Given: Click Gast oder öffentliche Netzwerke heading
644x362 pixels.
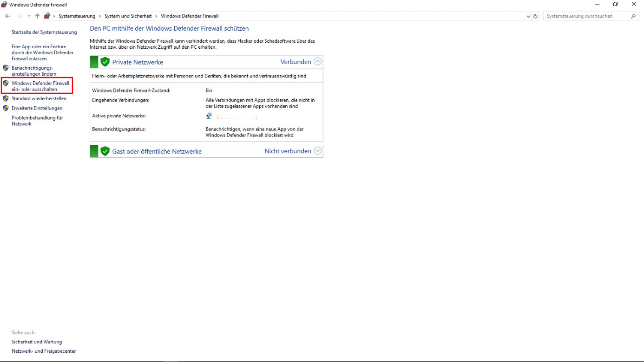Looking at the screenshot, I should click(x=157, y=151).
